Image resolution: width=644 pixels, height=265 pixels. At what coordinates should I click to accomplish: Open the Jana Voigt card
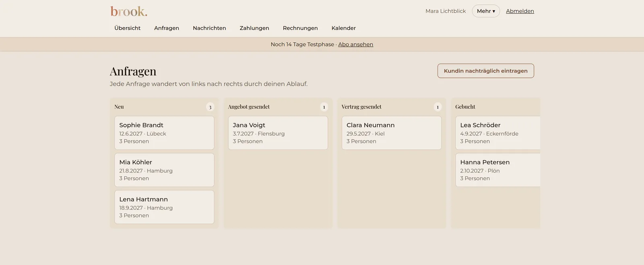pos(278,133)
